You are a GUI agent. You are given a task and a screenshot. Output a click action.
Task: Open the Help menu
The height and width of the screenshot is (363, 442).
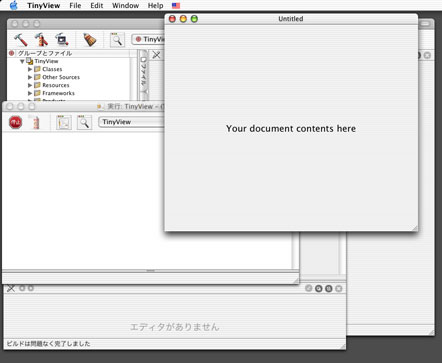(155, 5)
